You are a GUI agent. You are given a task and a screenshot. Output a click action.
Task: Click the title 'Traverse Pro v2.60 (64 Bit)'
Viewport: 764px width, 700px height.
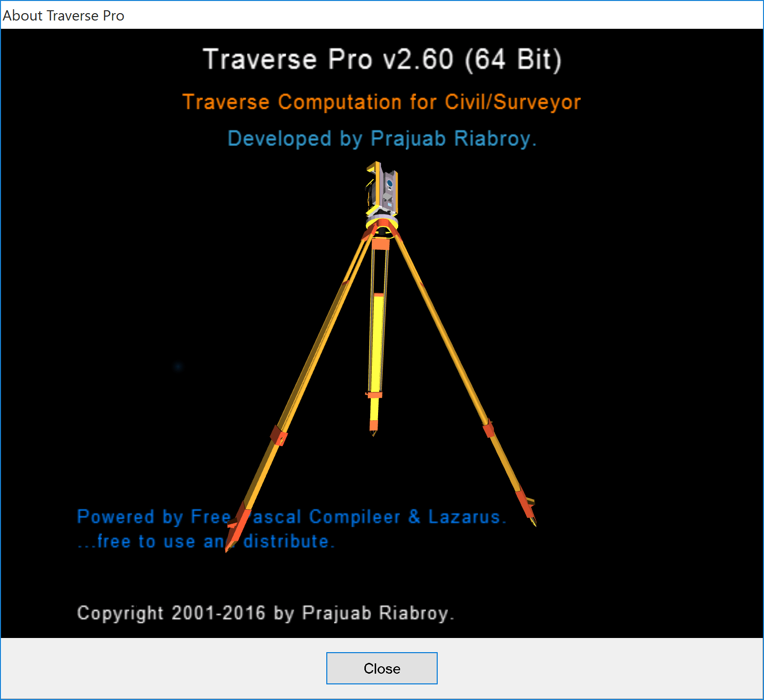coord(382,60)
